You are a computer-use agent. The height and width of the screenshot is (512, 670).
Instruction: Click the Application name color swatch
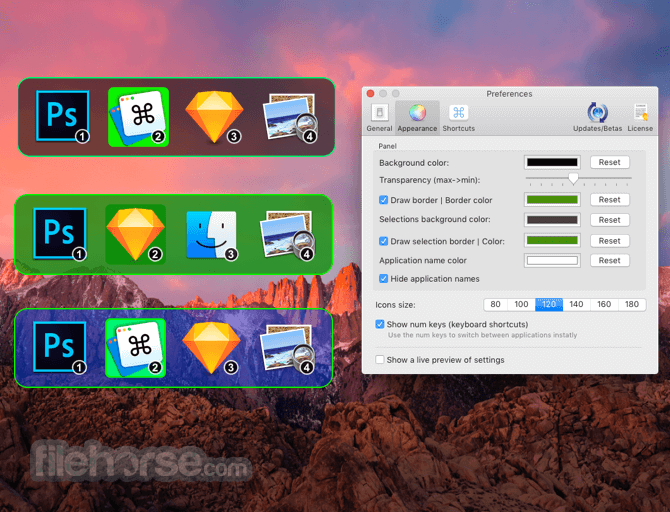point(552,260)
